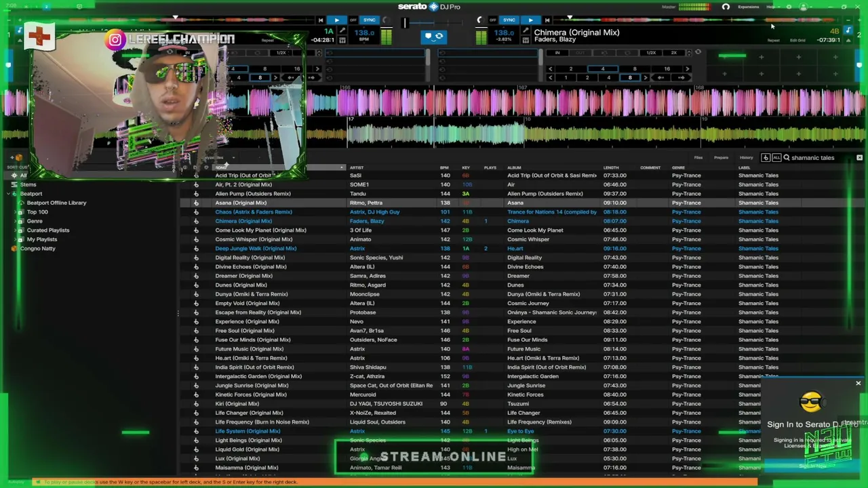The width and height of the screenshot is (868, 488).
Task: Open the right deck edit-grid pencil icon
Action: click(526, 32)
